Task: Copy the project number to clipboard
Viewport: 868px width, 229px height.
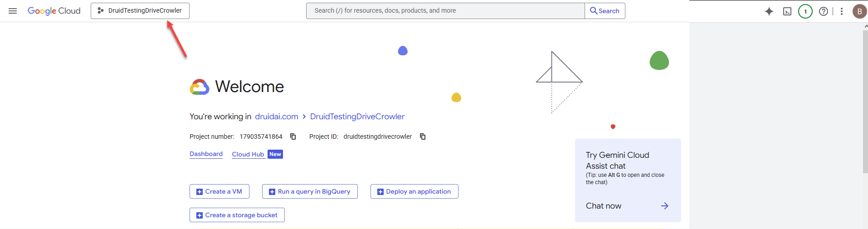Action: pos(293,136)
